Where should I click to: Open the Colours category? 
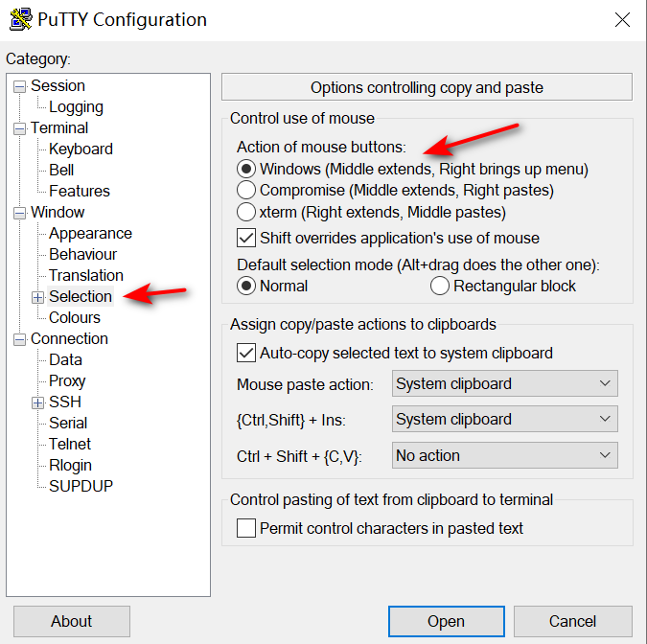click(x=75, y=318)
